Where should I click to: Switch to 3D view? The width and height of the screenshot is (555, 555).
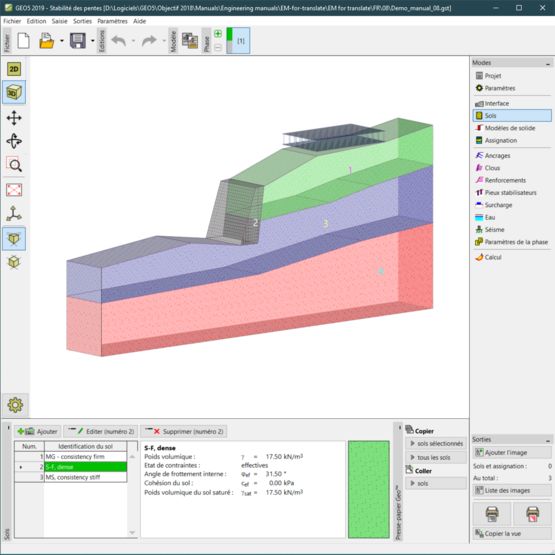click(14, 92)
